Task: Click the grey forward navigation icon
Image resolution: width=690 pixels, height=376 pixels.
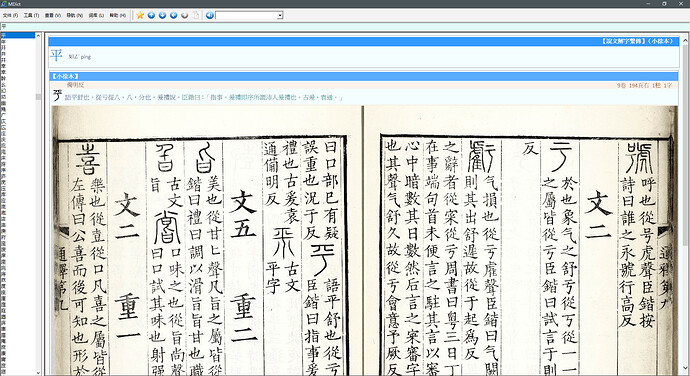Action: click(184, 15)
